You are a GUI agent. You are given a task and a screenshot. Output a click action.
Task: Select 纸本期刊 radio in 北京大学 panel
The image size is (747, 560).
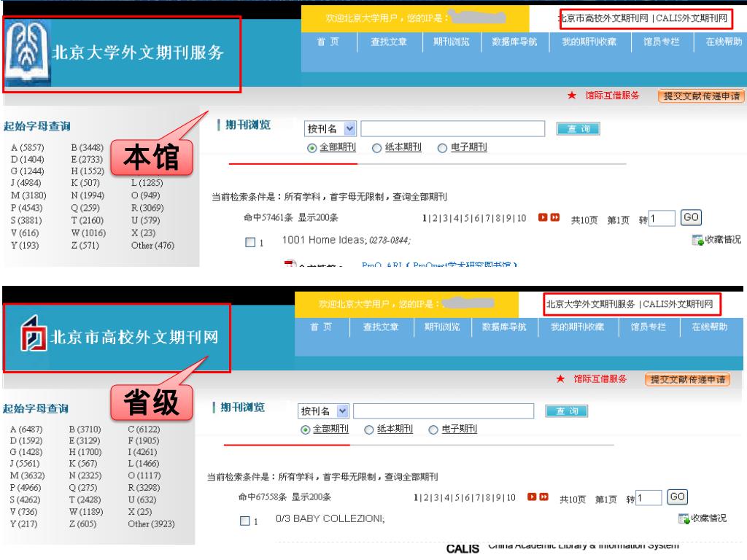click(377, 148)
